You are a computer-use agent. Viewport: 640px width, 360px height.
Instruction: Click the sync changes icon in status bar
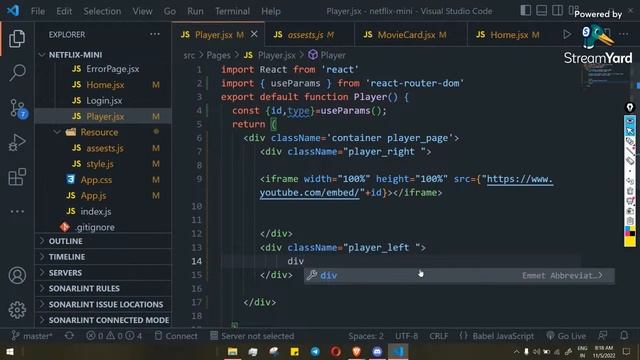[x=69, y=336]
